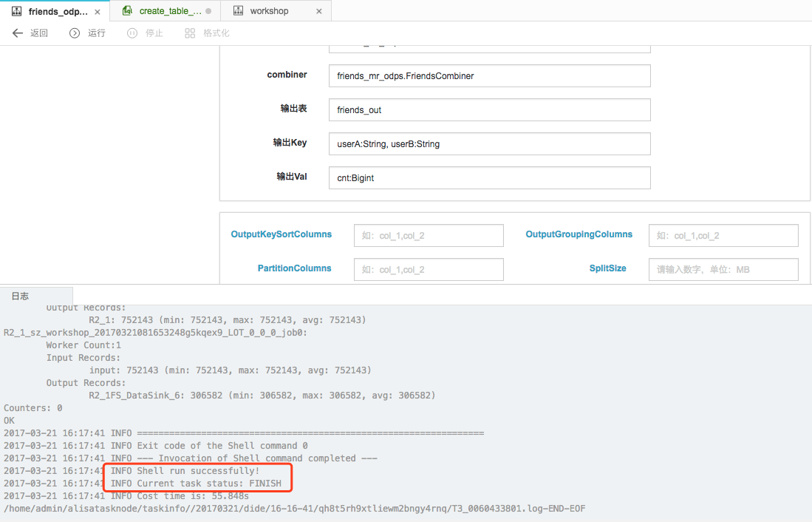Click the "Cost time is: 55.848s" line
Viewport: 812px width, 522px height.
click(126, 496)
